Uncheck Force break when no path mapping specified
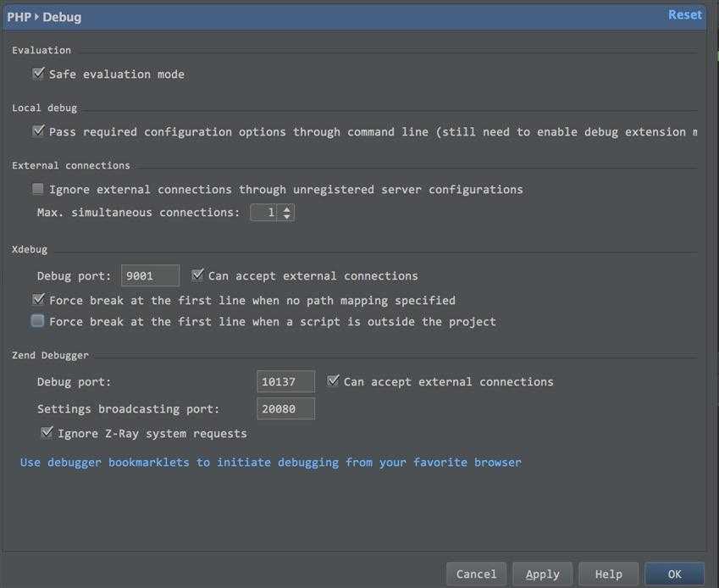The height and width of the screenshot is (588, 719). click(x=38, y=299)
